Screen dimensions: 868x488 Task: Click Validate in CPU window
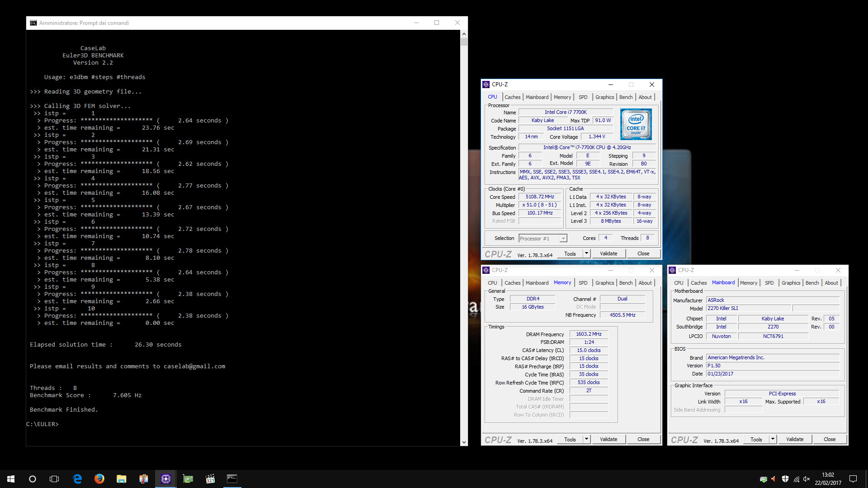pyautogui.click(x=609, y=253)
